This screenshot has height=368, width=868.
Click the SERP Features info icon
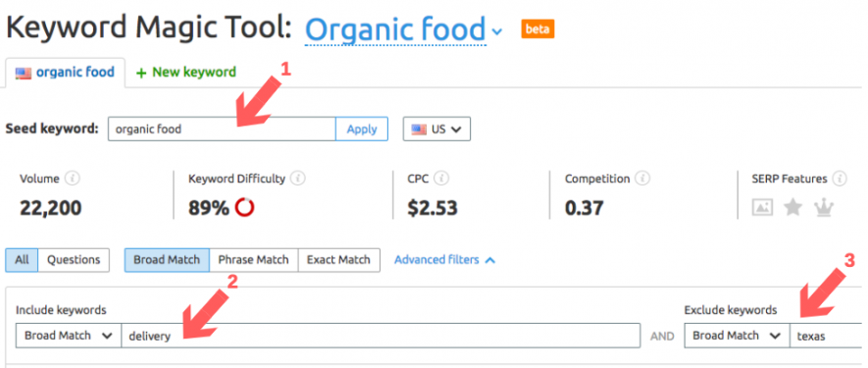click(840, 179)
